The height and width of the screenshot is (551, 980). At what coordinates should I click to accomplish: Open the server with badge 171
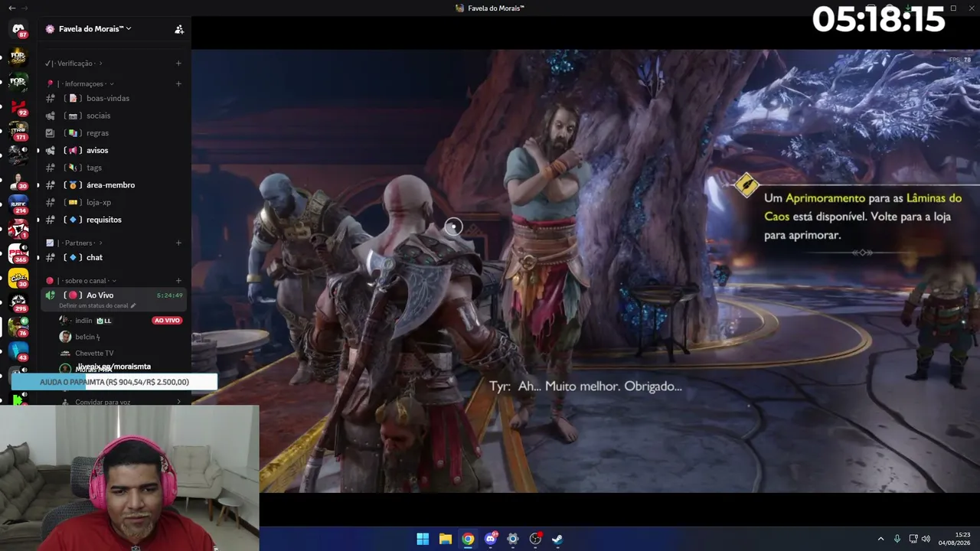pyautogui.click(x=18, y=132)
